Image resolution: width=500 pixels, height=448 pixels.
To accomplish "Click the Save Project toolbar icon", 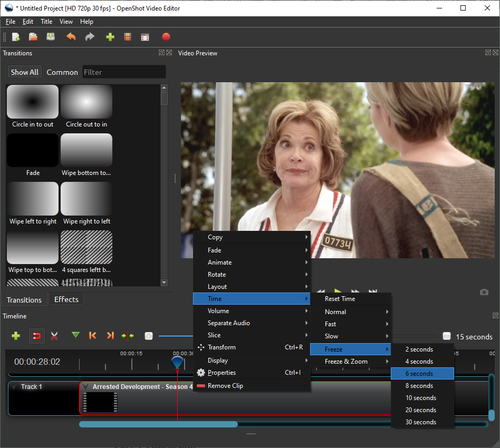I will coord(51,37).
